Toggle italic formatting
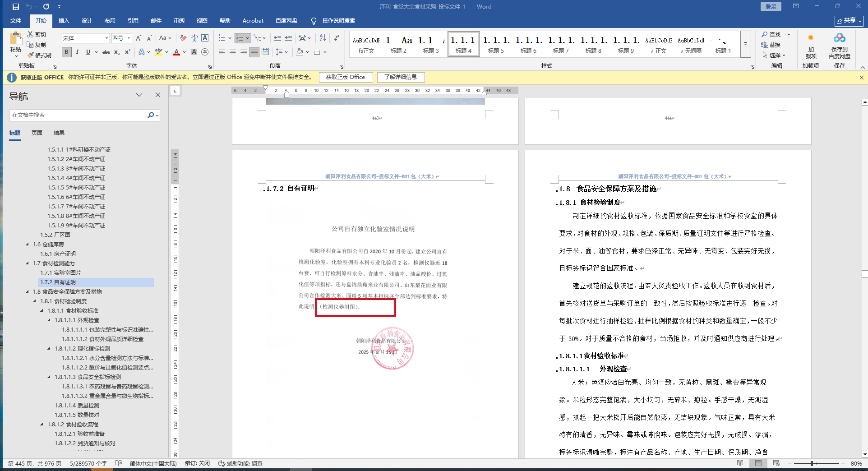Viewport: 868px width, 471px height. point(77,52)
